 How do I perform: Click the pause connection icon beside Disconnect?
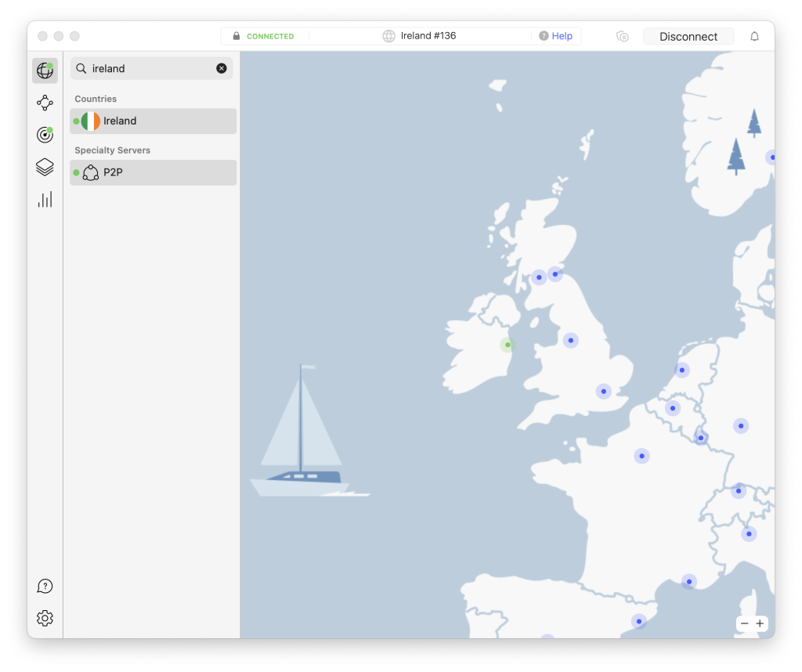pos(622,36)
